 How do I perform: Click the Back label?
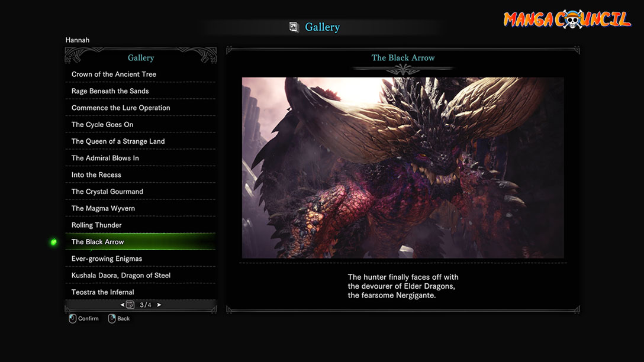tap(123, 318)
